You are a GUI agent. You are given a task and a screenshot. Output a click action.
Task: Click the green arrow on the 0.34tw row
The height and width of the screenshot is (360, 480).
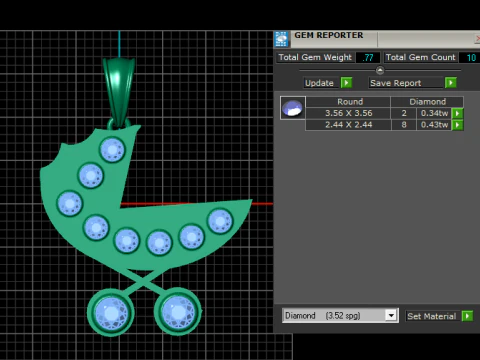click(457, 113)
